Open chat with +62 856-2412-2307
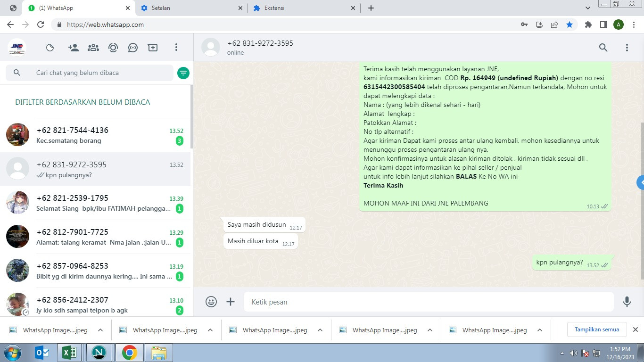 click(95, 303)
